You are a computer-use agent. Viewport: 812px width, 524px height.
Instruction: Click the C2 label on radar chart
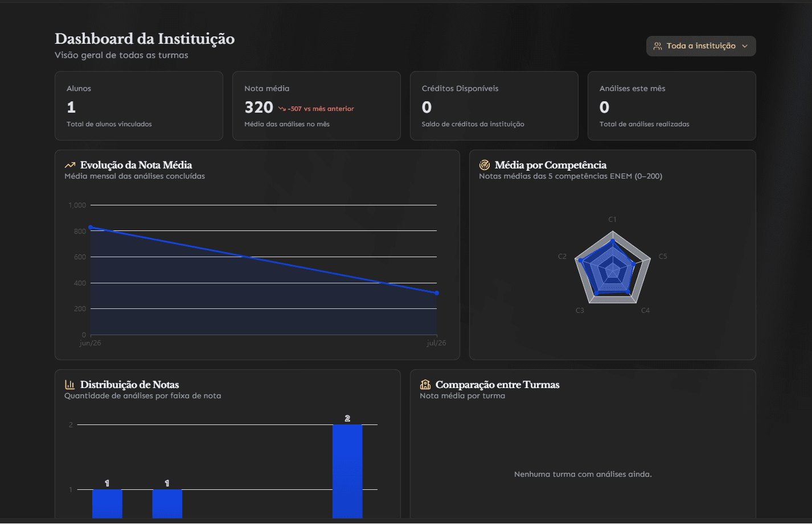(x=563, y=257)
